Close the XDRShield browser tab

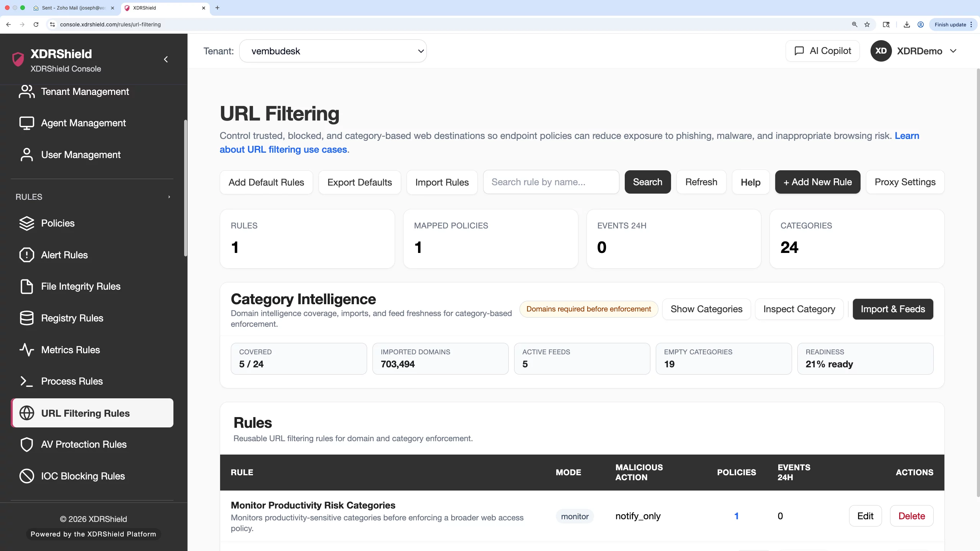click(x=204, y=8)
